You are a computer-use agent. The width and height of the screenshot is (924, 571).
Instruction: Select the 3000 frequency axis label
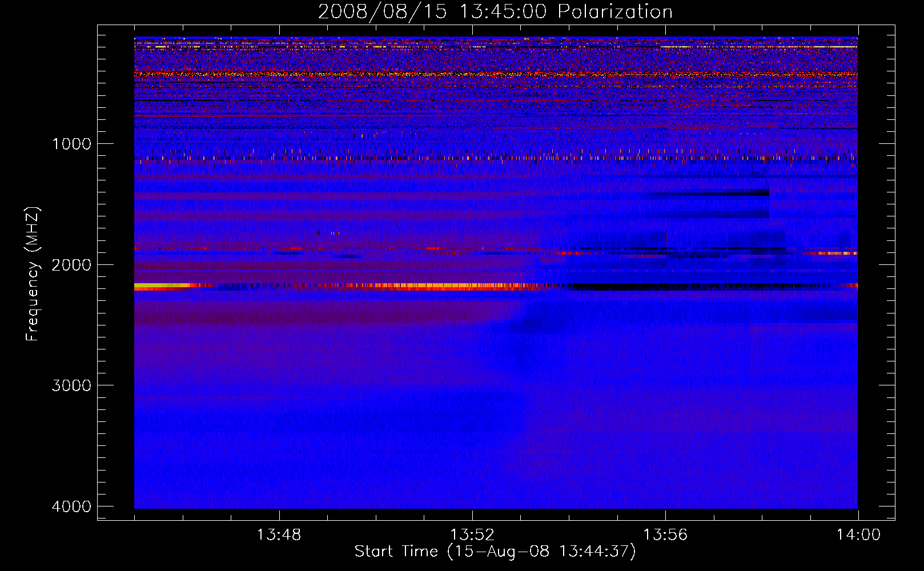[71, 385]
